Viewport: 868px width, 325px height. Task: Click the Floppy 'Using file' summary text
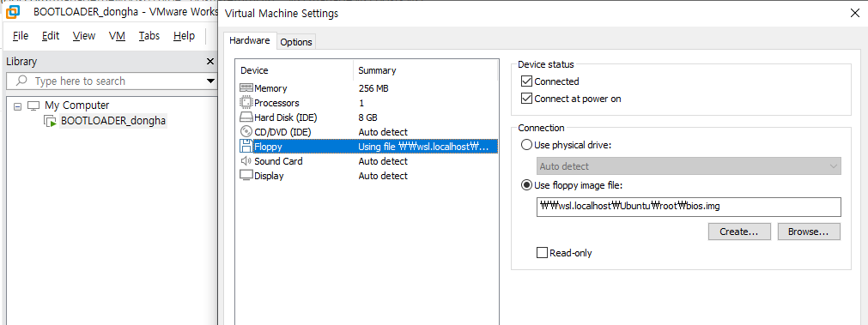[x=423, y=147]
